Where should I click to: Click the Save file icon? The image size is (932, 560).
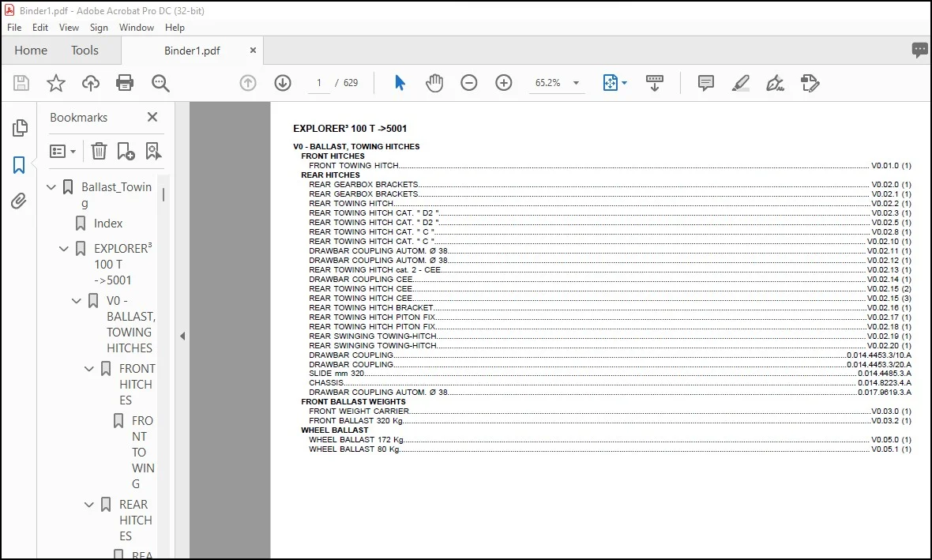tap(21, 83)
